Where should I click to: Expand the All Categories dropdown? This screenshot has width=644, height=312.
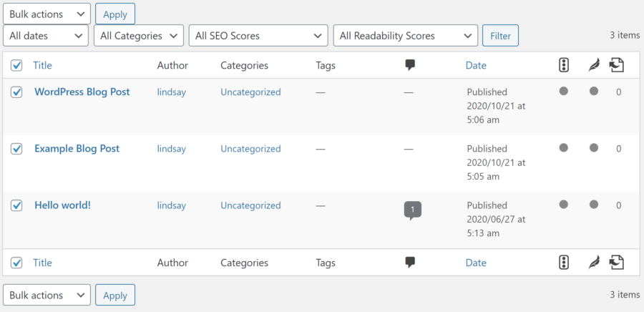pyautogui.click(x=139, y=36)
